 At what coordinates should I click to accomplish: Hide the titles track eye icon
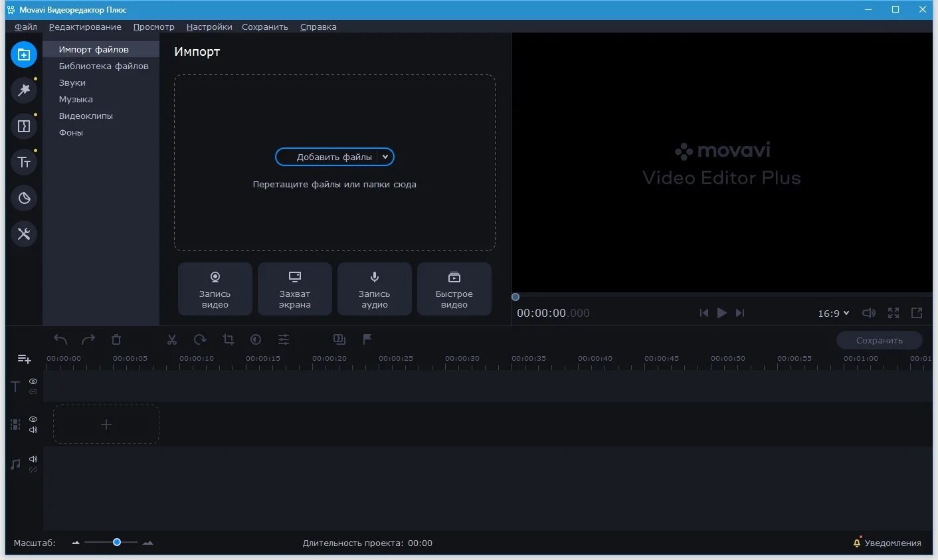pyautogui.click(x=33, y=381)
